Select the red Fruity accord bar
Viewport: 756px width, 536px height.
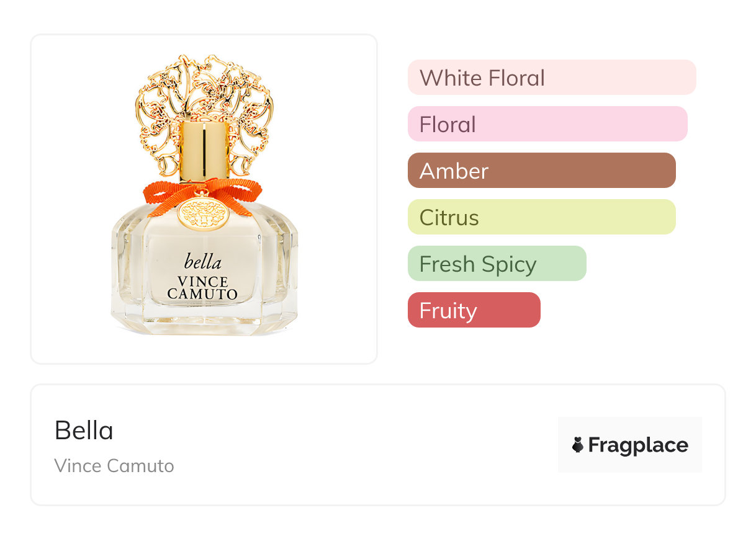pos(474,310)
